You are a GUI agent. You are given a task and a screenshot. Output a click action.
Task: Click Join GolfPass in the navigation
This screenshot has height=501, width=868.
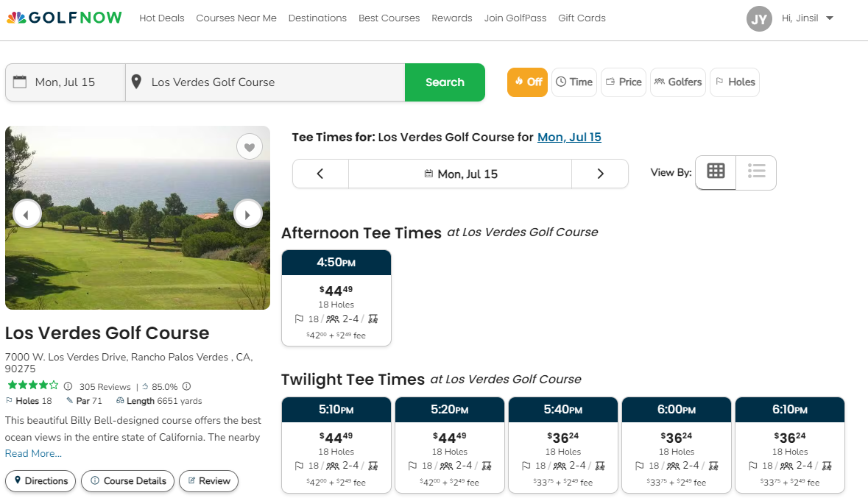coord(515,18)
